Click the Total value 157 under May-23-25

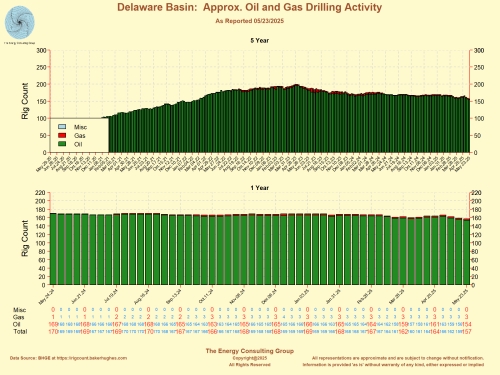[466, 332]
